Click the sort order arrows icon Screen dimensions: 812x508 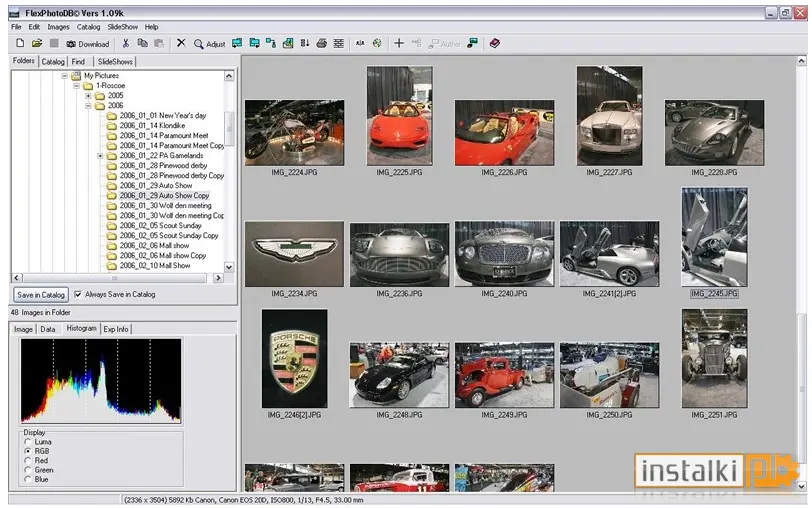pyautogui.click(x=305, y=43)
